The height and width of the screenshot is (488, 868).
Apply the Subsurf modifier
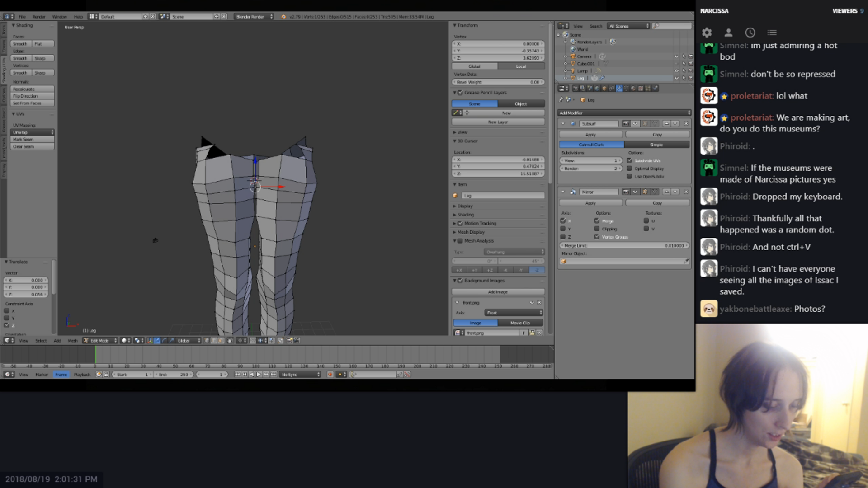click(x=590, y=135)
